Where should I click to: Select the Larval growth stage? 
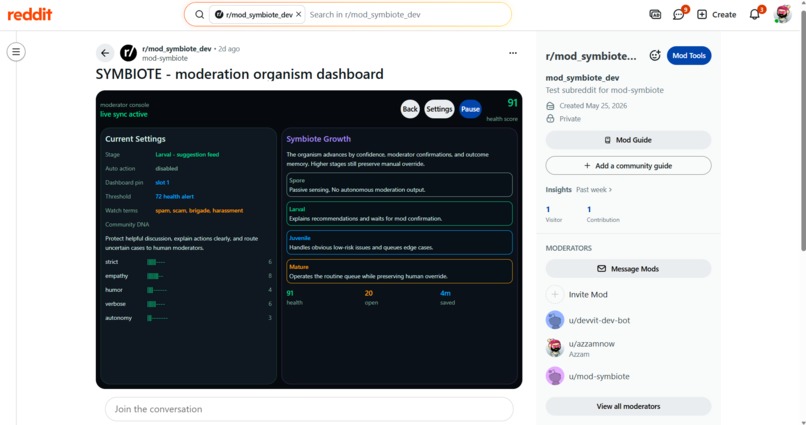coord(399,214)
